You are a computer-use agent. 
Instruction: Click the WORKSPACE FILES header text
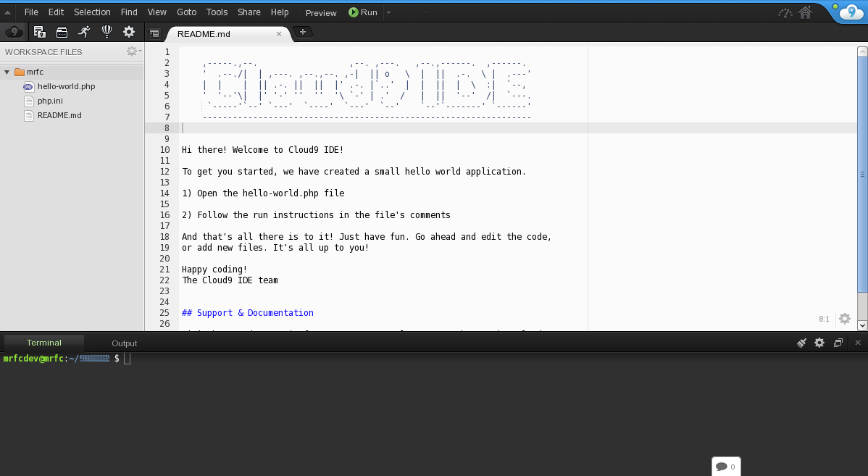(43, 52)
